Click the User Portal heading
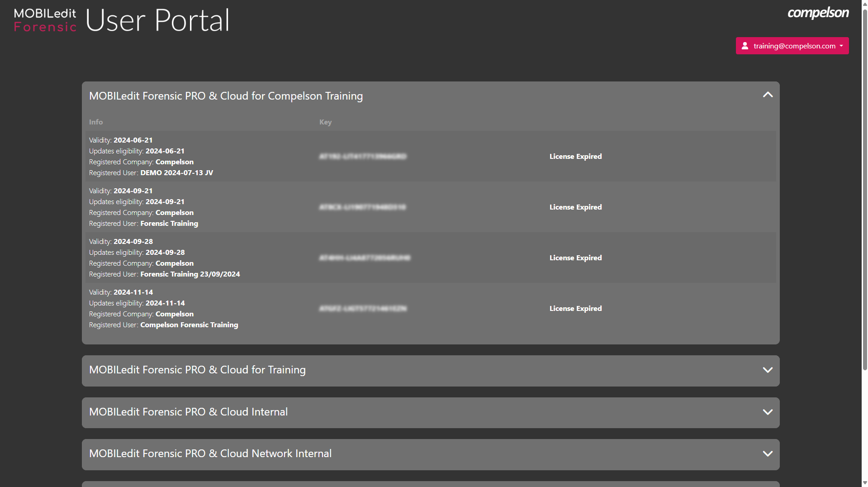 pyautogui.click(x=157, y=20)
